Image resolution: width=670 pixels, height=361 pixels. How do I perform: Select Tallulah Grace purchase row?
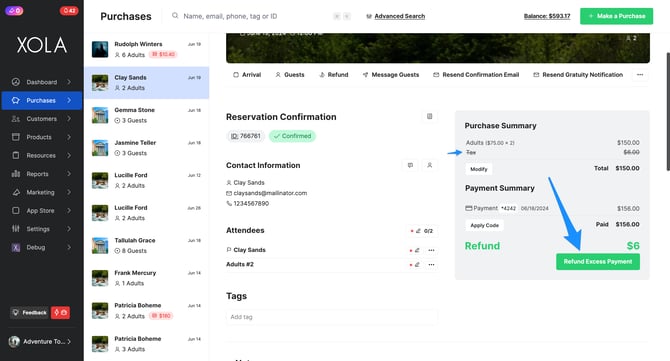click(x=147, y=246)
